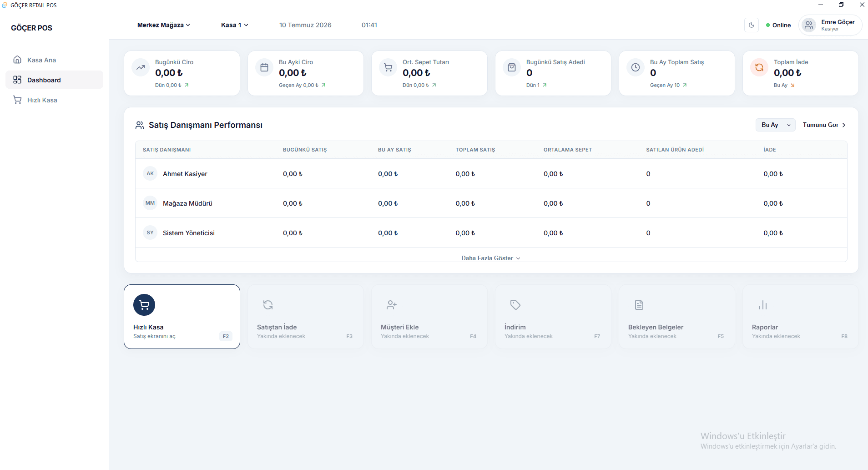The height and width of the screenshot is (470, 868).
Task: Click the bag icon on Bugünkü Satış Adedi card
Action: pos(512,67)
